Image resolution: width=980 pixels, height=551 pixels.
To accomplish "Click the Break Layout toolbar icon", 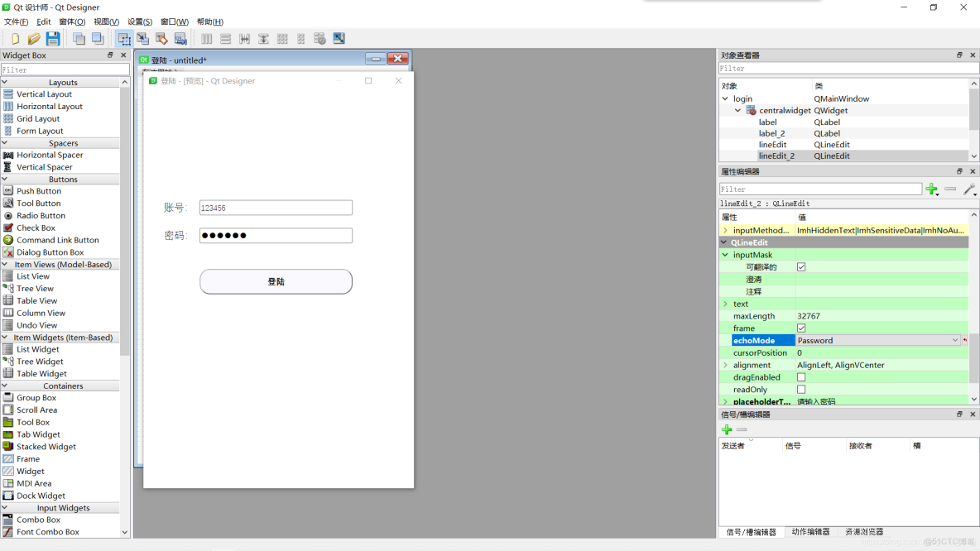I will 319,38.
